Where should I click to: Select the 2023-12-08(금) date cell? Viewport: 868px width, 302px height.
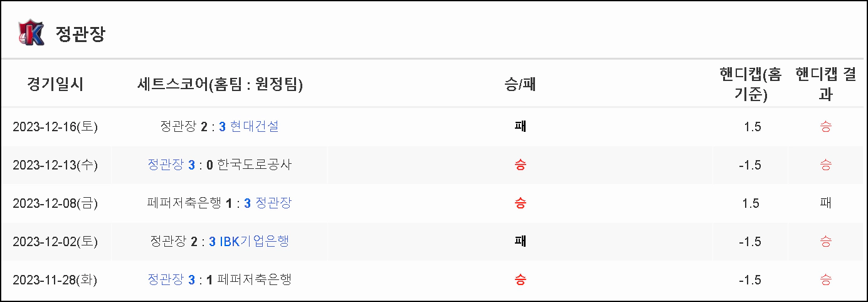pyautogui.click(x=55, y=203)
